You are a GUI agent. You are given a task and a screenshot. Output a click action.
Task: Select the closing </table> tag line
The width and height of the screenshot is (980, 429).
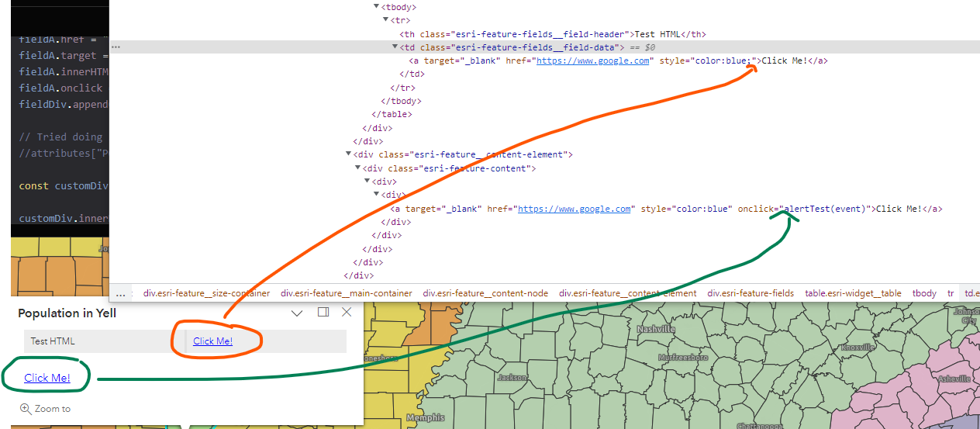coord(392,114)
